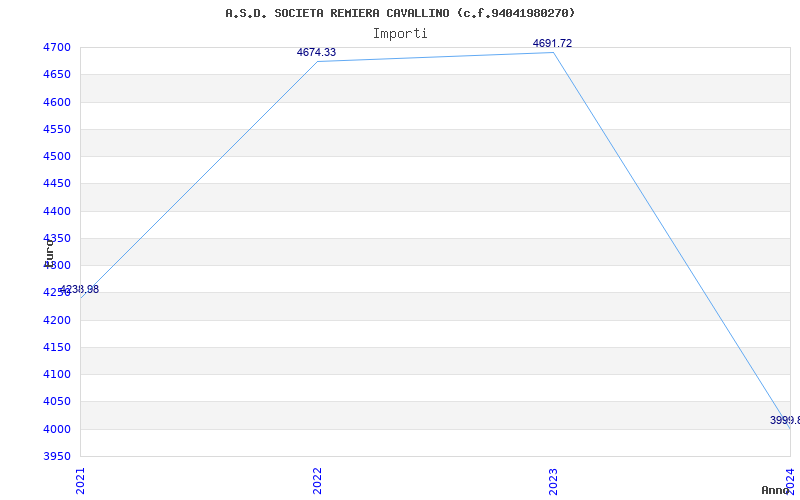Click the 4050 y-axis value
800x500 pixels.
coord(57,402)
